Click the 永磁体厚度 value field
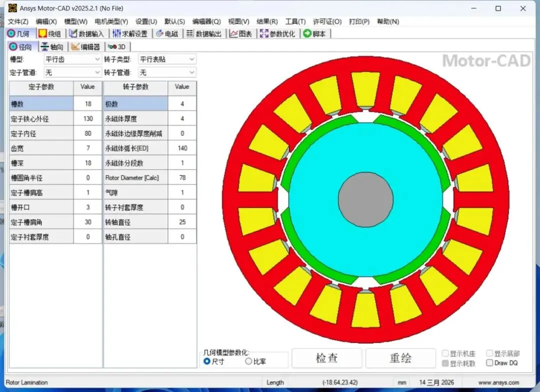Image resolution: width=540 pixels, height=392 pixels. click(x=182, y=118)
